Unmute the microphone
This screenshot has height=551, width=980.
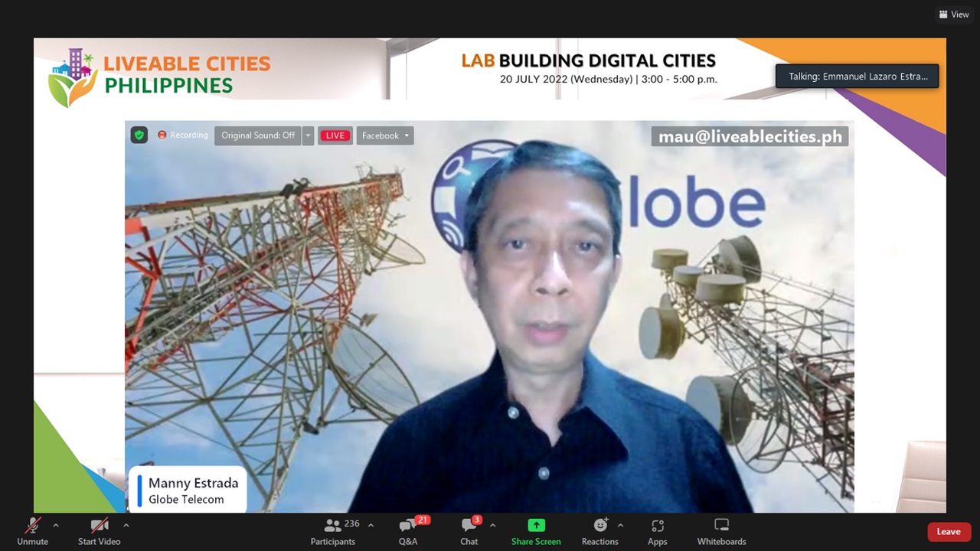[32, 531]
